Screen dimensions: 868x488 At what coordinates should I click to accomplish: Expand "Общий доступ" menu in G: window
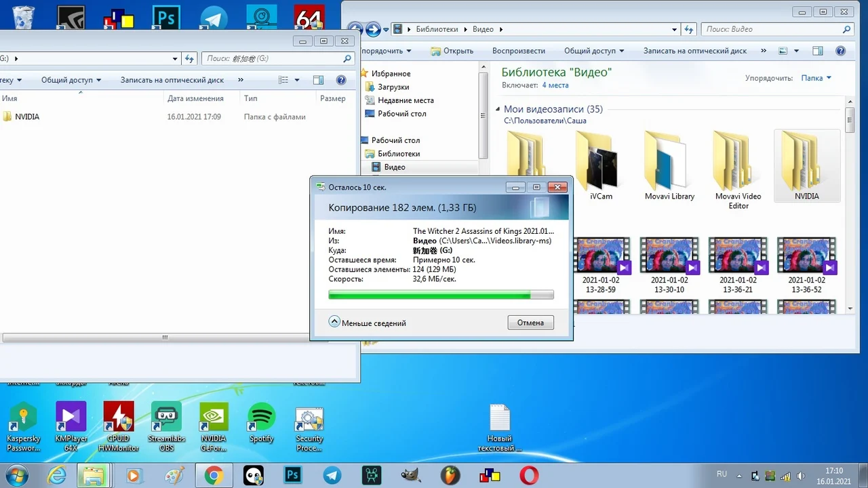point(71,80)
